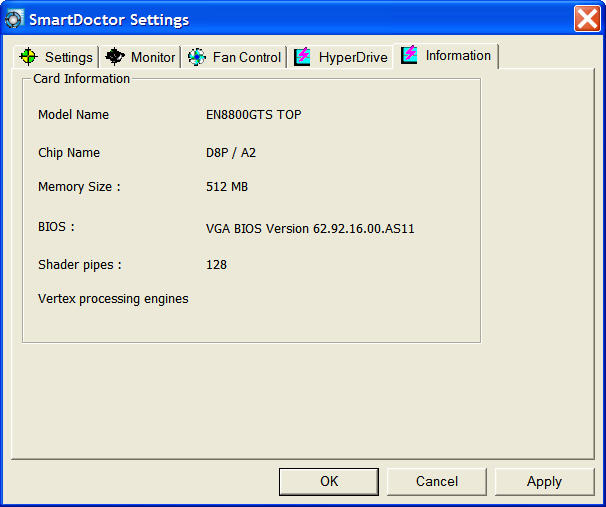Click the Monitor tab icon
Image resolution: width=606 pixels, height=507 pixels.
click(x=115, y=56)
